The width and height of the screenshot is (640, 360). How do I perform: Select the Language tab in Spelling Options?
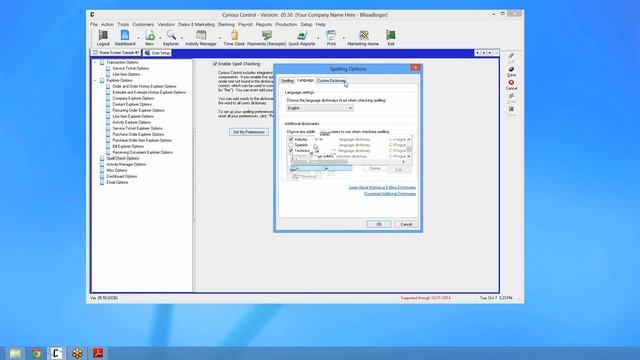305,80
